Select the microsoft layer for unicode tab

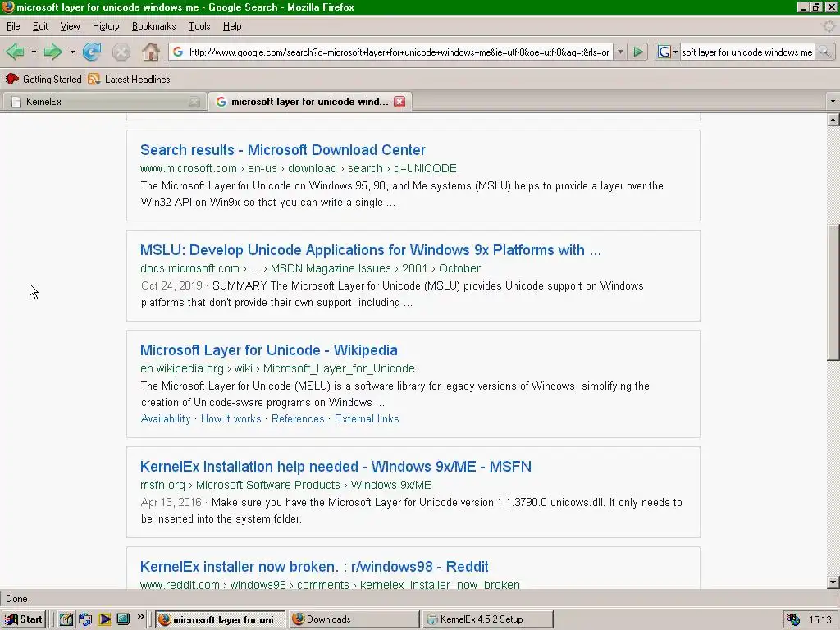coord(310,102)
